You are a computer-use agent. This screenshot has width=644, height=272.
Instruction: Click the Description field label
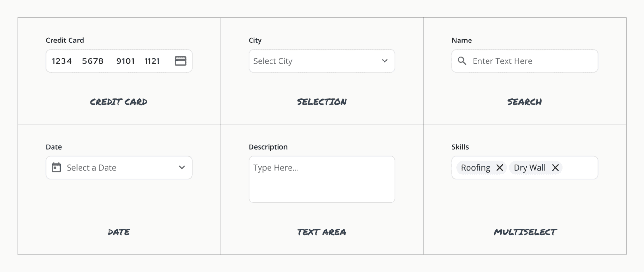268,147
